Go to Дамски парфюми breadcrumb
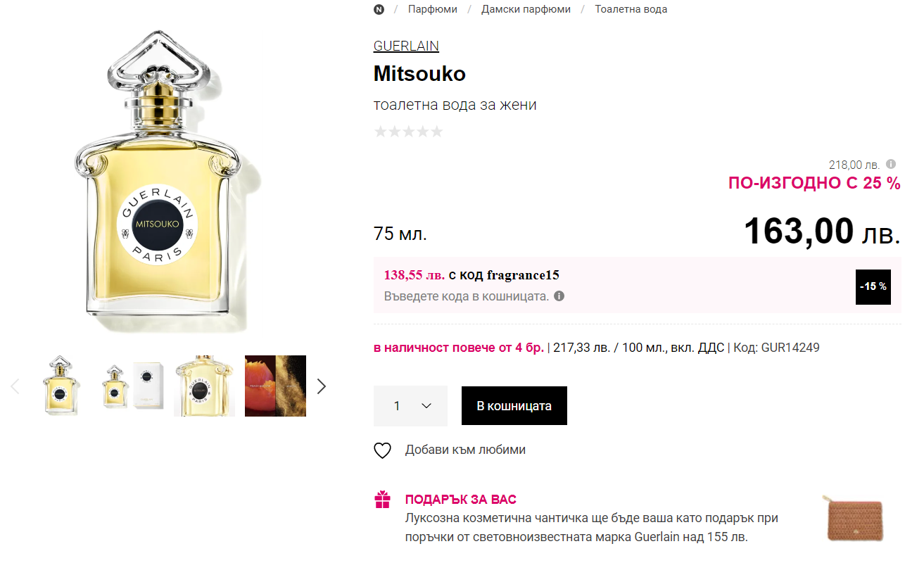The image size is (924, 570). coord(526,9)
